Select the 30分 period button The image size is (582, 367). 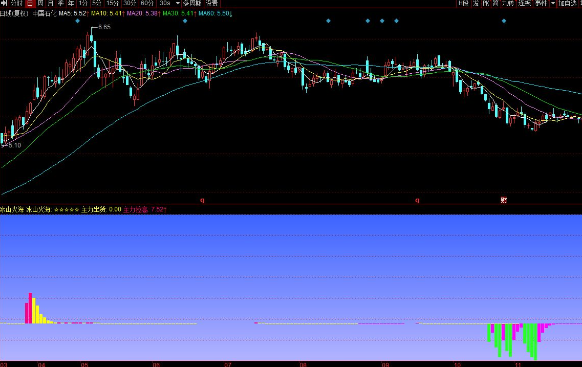click(129, 3)
